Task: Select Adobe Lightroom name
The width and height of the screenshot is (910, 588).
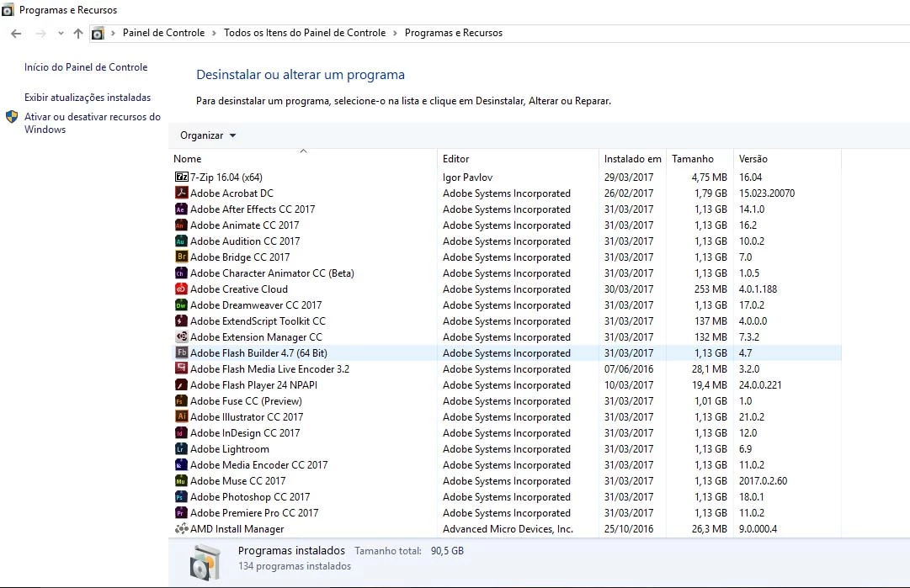Action: (230, 449)
